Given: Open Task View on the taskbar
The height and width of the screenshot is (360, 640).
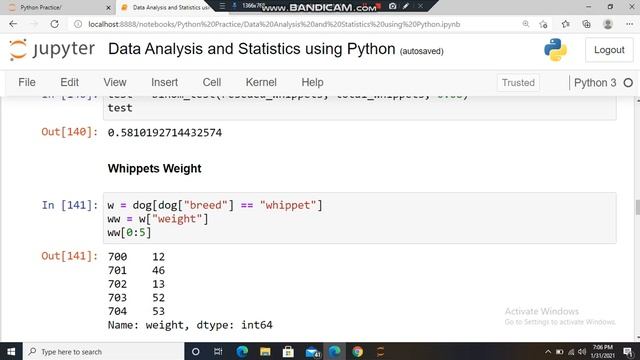Looking at the screenshot, I should click(x=218, y=351).
